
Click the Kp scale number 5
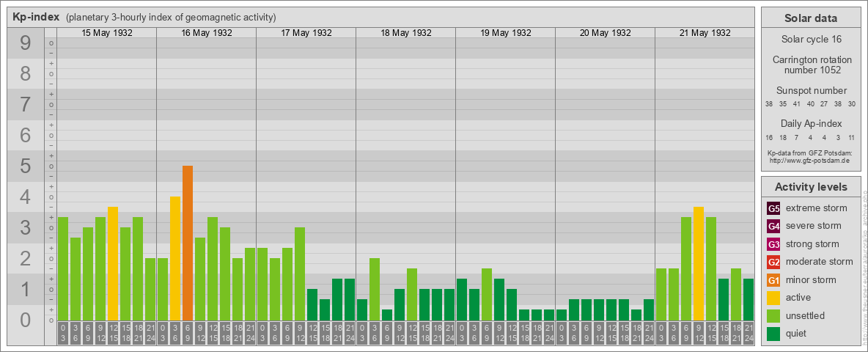(x=25, y=166)
